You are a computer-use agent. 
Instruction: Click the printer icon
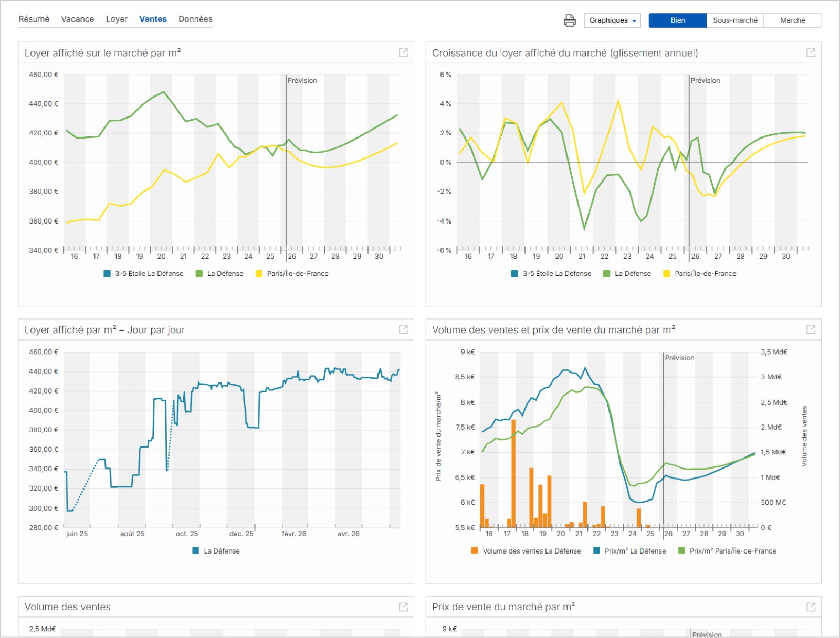pyautogui.click(x=570, y=20)
